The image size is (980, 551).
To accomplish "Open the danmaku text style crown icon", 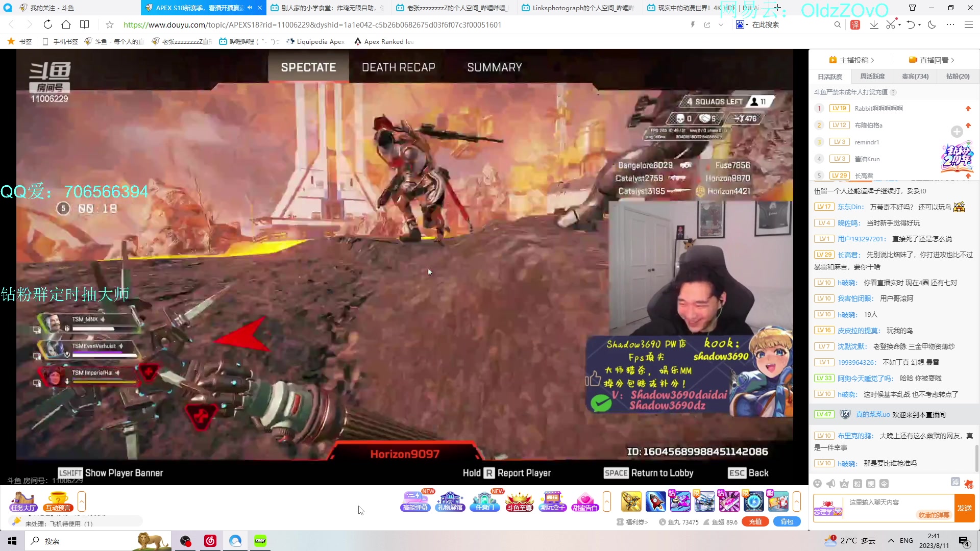I will [x=844, y=484].
